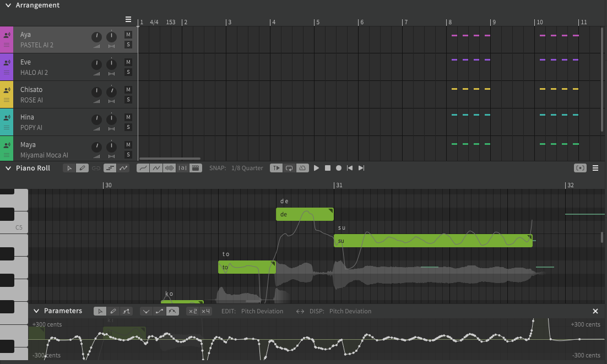607x364 pixels.
Task: Swap edit and display parameters arrow
Action: point(300,311)
